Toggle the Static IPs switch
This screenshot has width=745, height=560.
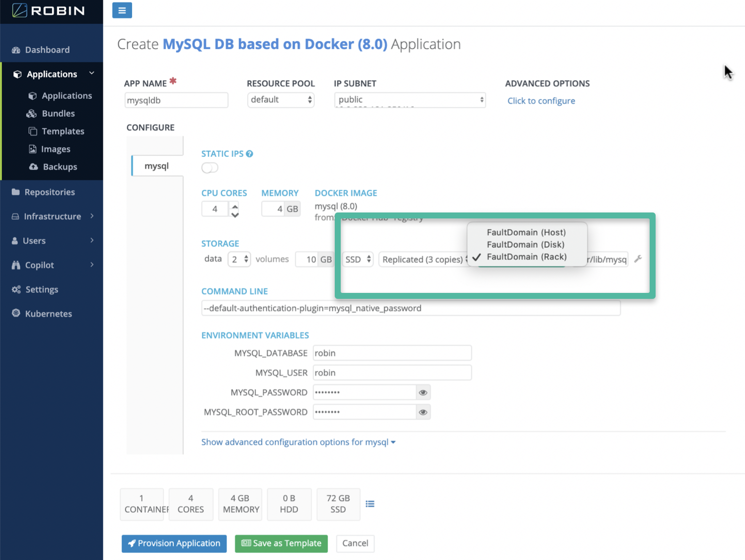(x=210, y=168)
